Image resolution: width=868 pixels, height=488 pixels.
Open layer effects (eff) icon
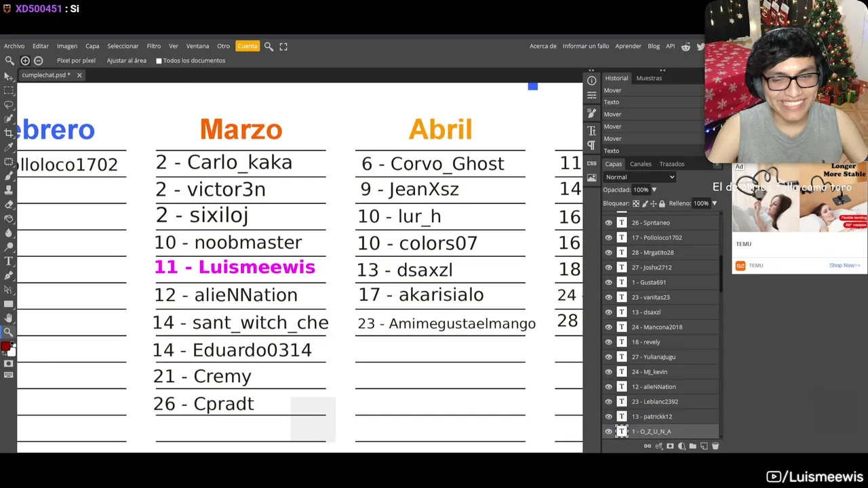click(659, 446)
